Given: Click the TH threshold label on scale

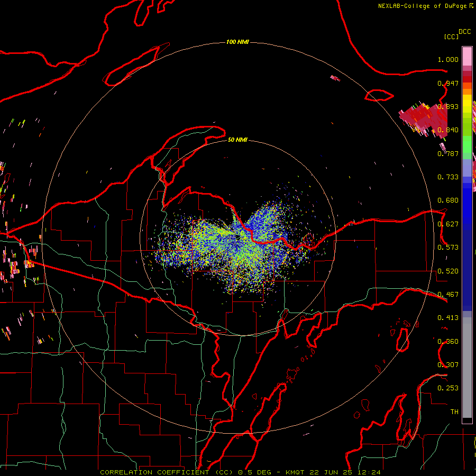Looking at the screenshot, I should (x=454, y=412).
